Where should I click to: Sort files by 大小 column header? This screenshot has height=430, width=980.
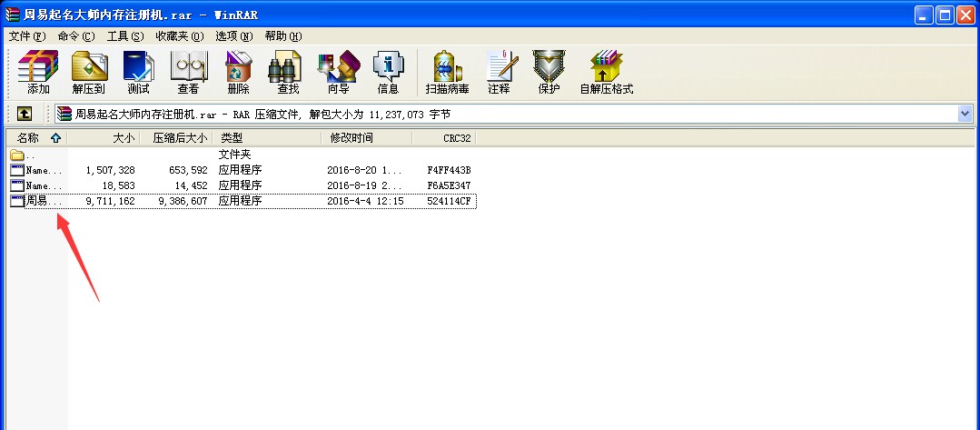coord(123,138)
